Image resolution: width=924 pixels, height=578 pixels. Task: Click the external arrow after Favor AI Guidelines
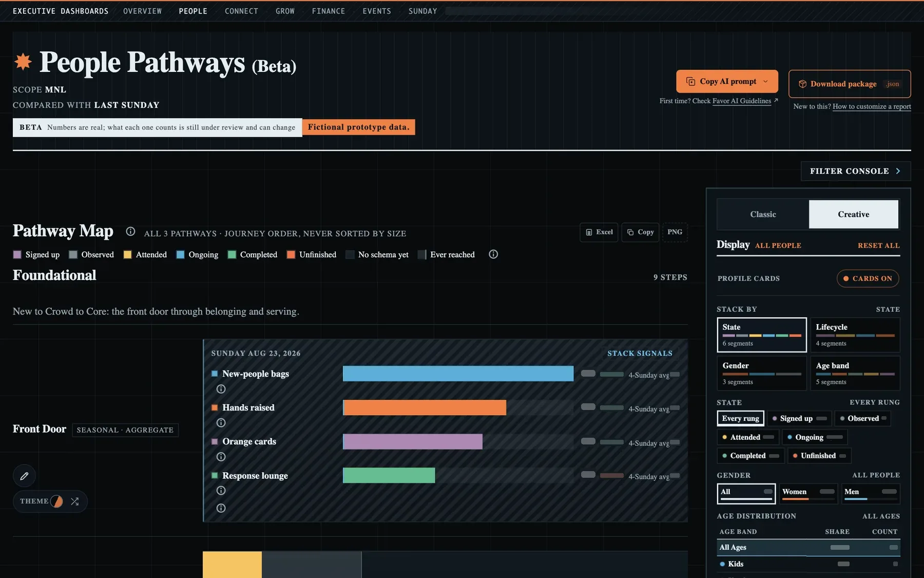[x=776, y=100]
